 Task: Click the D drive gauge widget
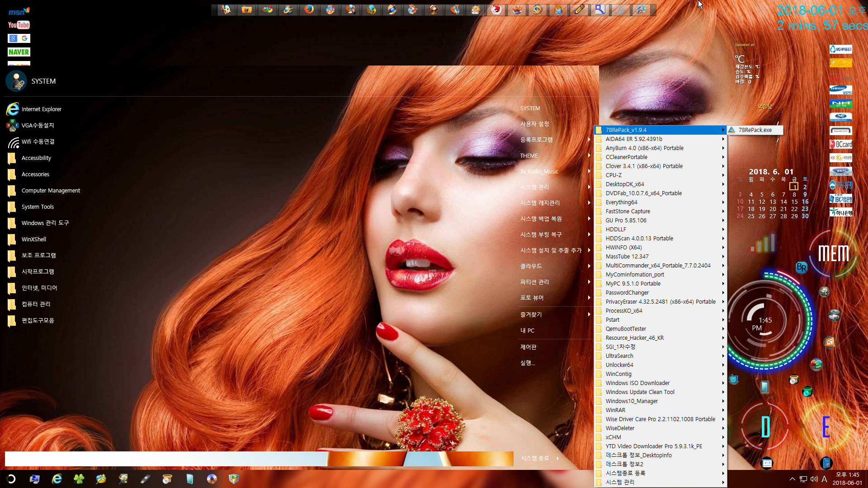(x=765, y=427)
